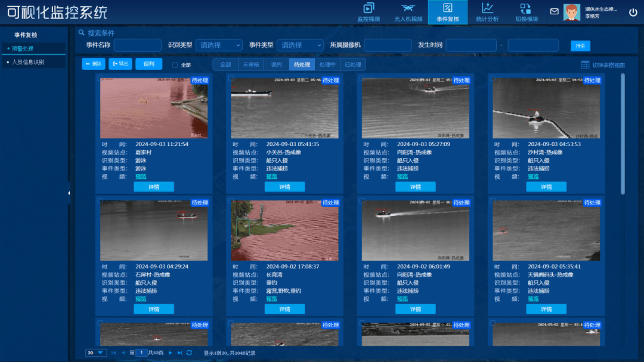
Task: Click 预览 video link for 长育湾 event
Action: tap(271, 299)
